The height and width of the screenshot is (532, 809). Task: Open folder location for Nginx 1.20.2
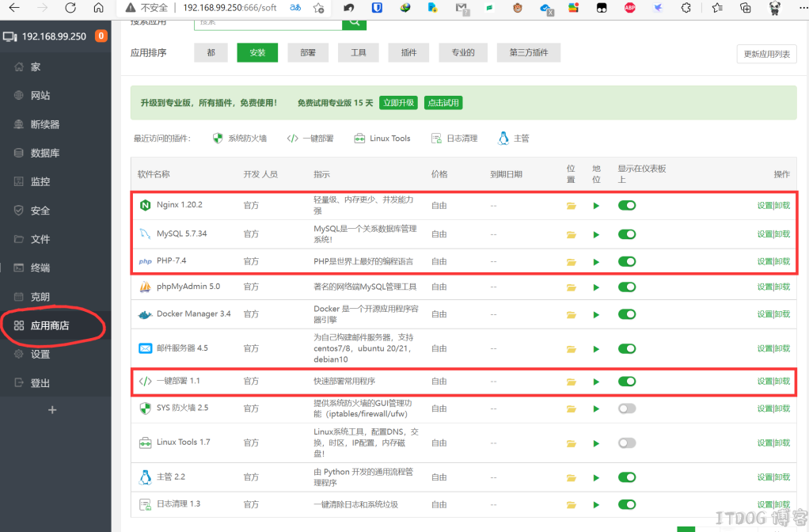572,206
